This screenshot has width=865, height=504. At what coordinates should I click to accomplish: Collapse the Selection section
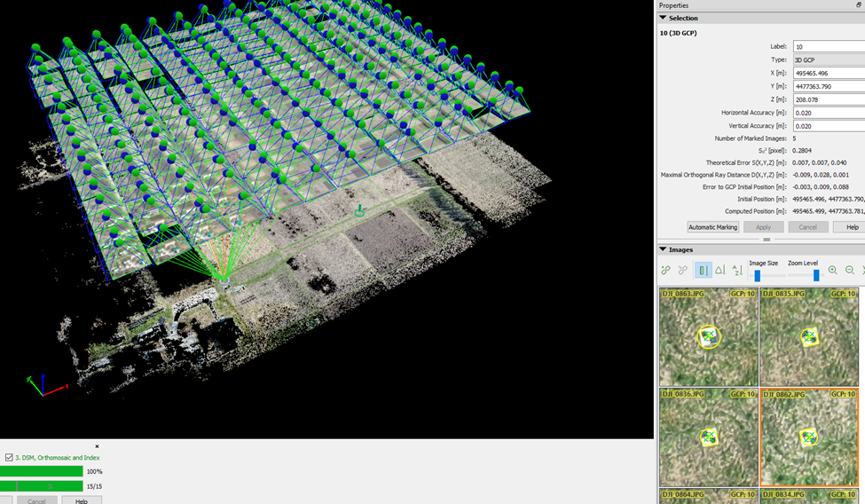tap(663, 18)
